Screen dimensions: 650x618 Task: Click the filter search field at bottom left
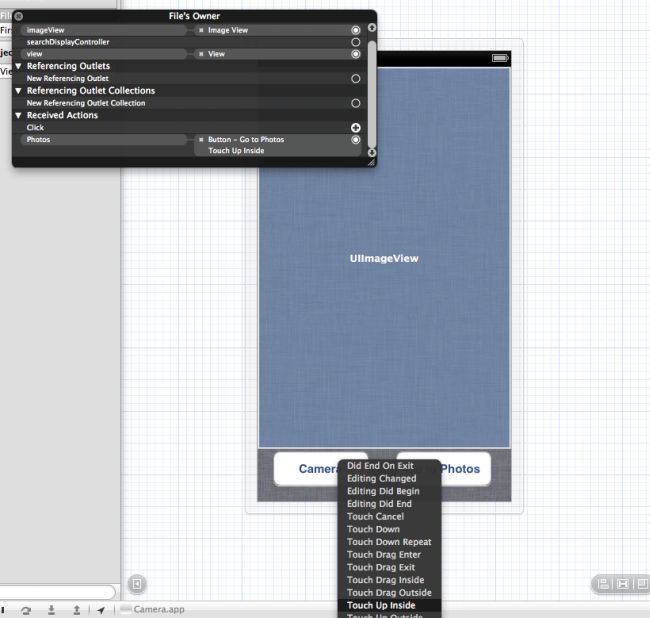point(57,591)
